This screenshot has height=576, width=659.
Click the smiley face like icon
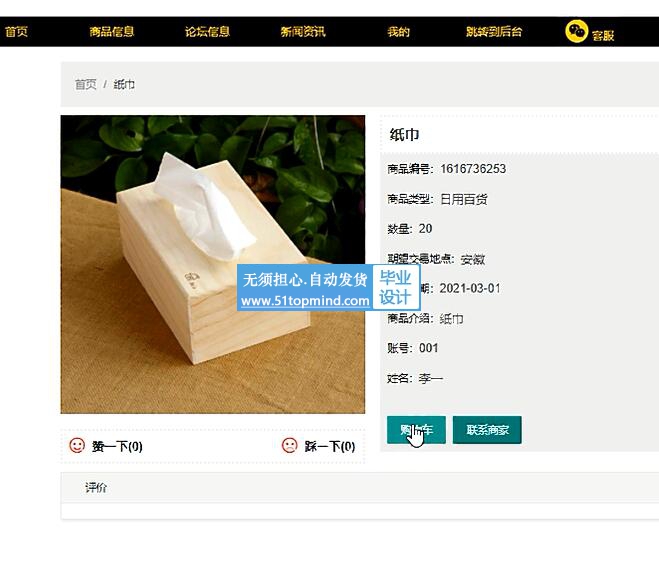77,445
